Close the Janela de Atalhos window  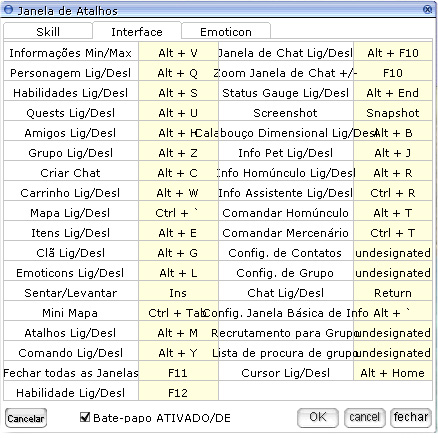[427, 9]
